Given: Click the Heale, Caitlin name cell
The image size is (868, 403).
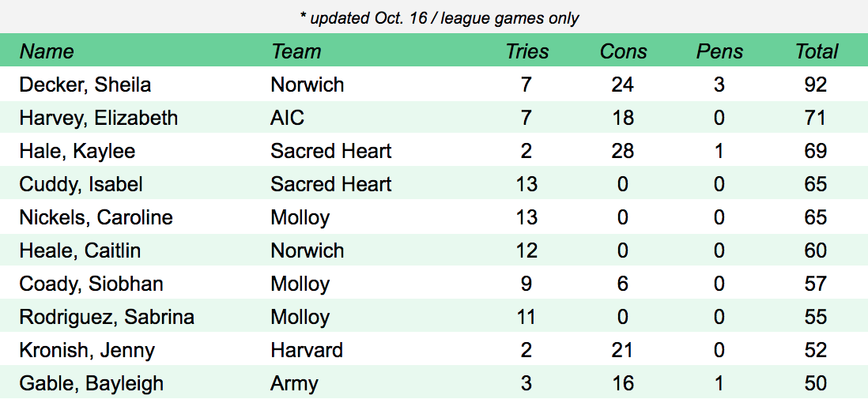Looking at the screenshot, I should [80, 251].
